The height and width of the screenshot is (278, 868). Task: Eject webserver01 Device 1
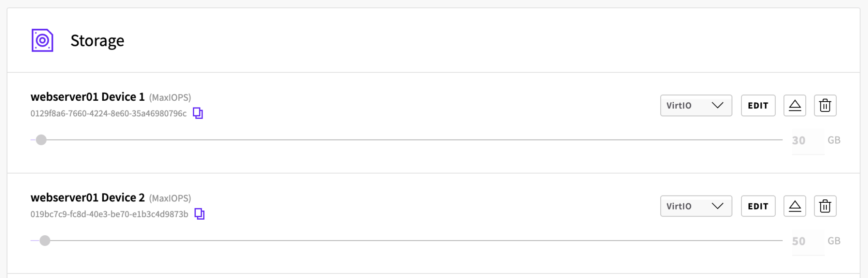[x=794, y=105]
